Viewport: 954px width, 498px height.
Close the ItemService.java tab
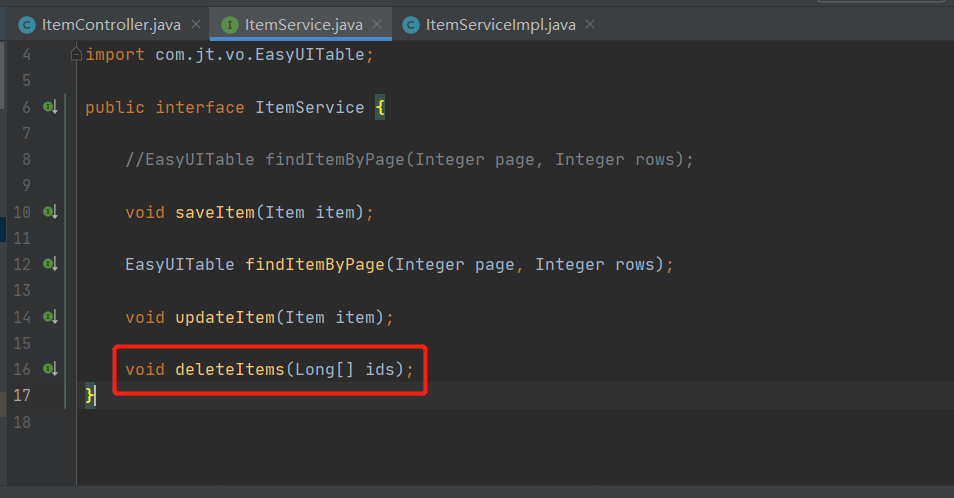[x=377, y=24]
